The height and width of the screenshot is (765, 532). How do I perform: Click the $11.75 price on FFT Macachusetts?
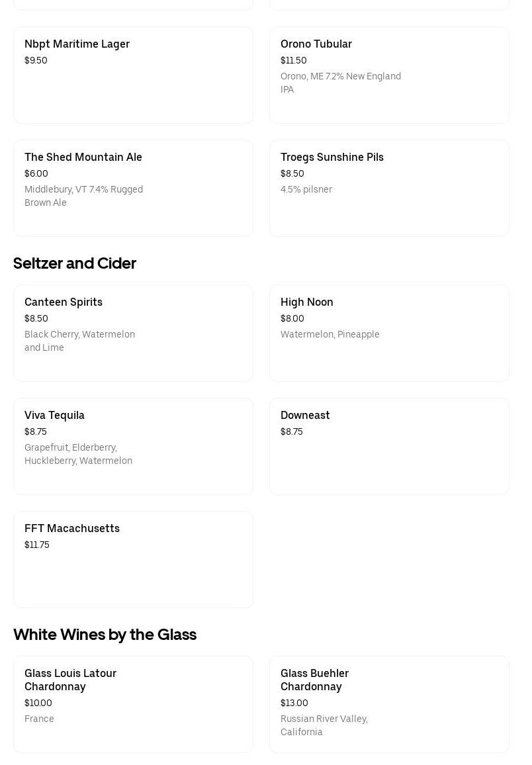[37, 545]
